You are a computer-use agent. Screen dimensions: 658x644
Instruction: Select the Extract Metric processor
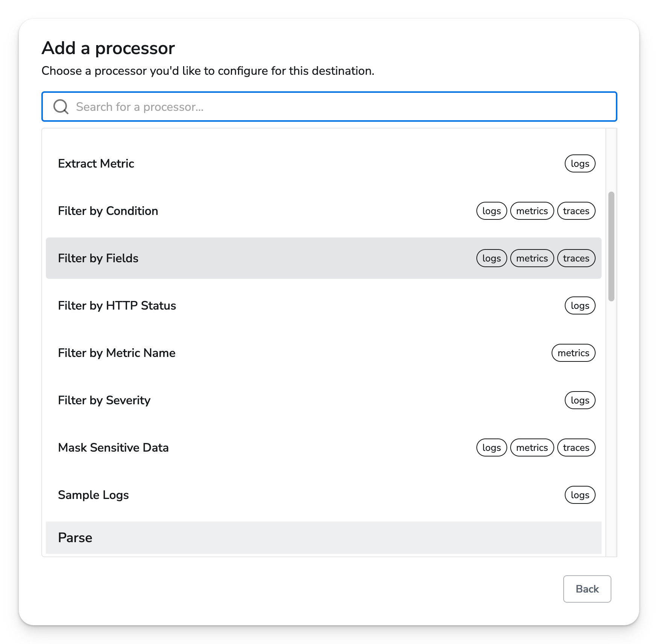coord(323,163)
